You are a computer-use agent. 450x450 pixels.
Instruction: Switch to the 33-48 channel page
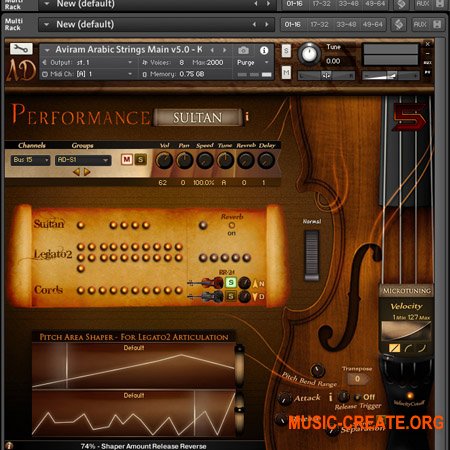click(346, 25)
